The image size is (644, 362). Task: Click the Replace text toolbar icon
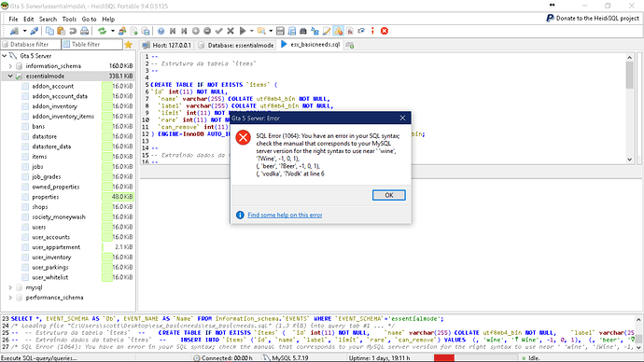click(x=315, y=31)
